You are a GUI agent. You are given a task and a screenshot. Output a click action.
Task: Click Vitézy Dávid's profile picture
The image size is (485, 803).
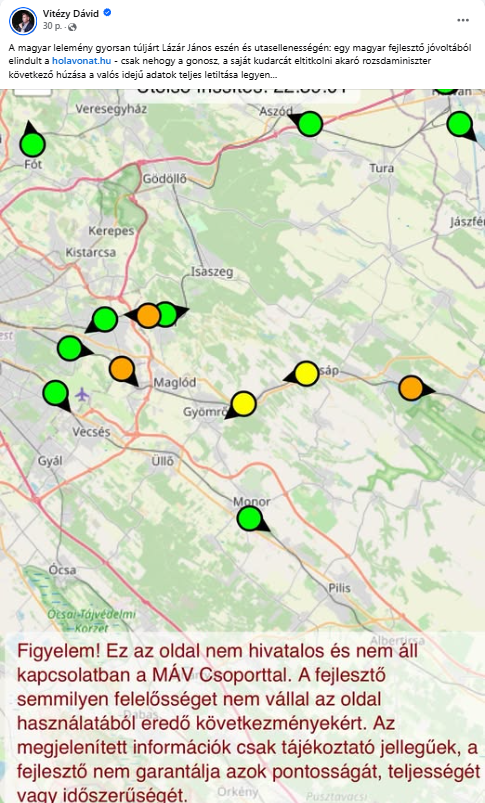(x=23, y=21)
